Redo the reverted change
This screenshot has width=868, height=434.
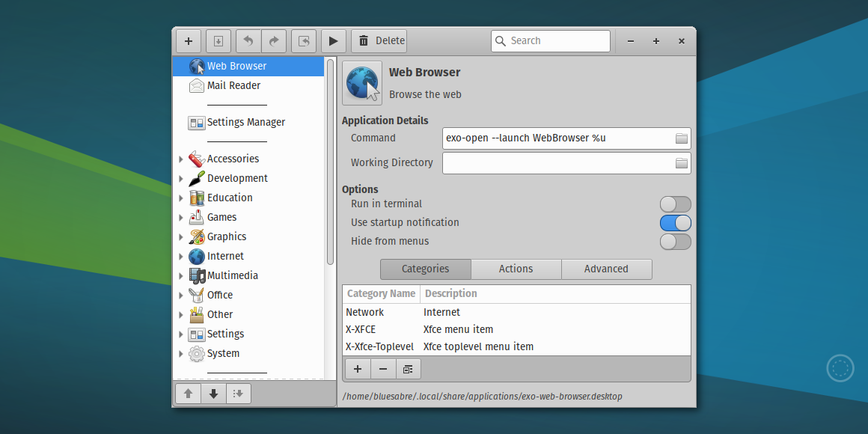click(x=274, y=41)
